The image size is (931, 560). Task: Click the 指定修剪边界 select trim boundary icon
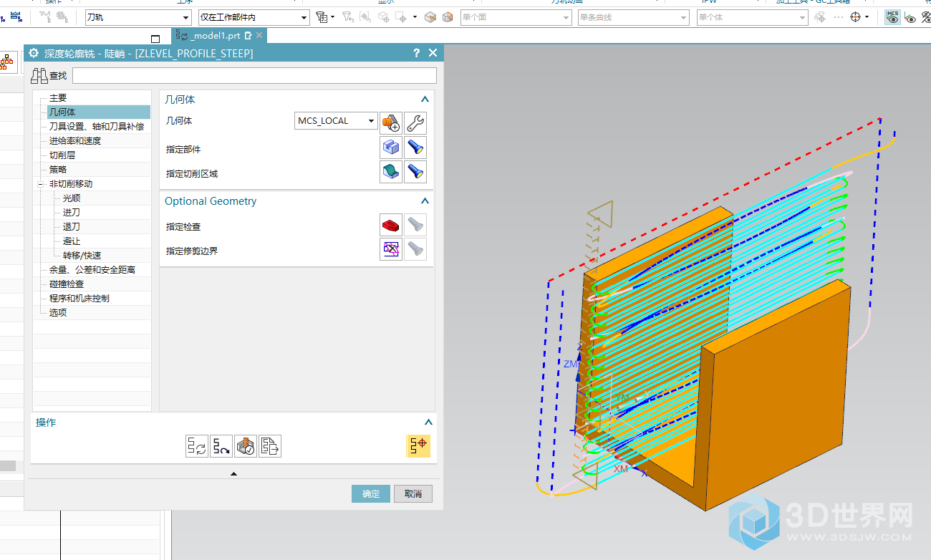391,249
